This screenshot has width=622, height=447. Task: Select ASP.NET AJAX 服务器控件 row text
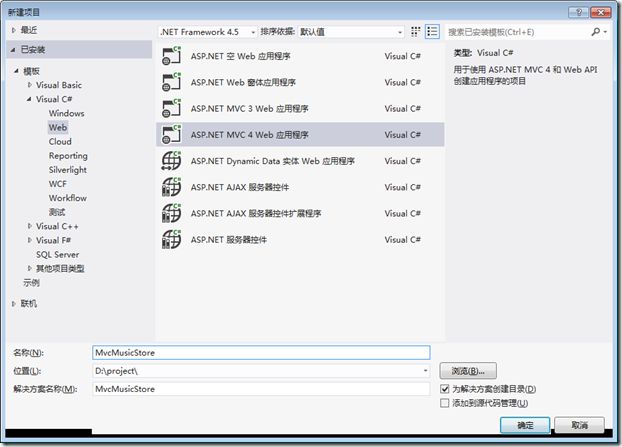240,187
